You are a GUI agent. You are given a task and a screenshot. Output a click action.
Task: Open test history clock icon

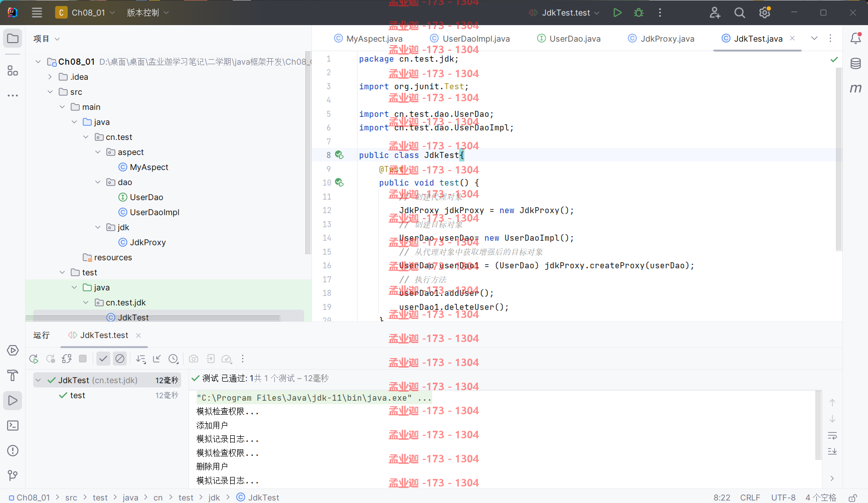click(173, 359)
